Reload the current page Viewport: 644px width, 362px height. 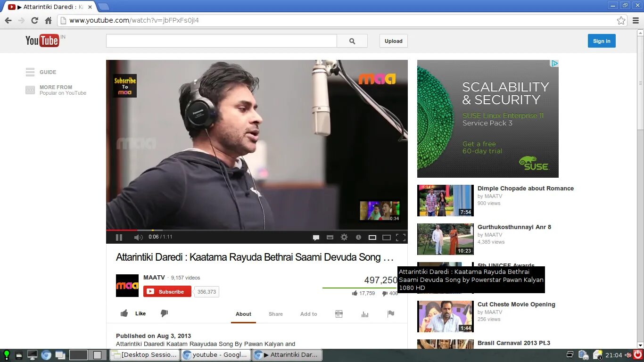pyautogui.click(x=34, y=20)
